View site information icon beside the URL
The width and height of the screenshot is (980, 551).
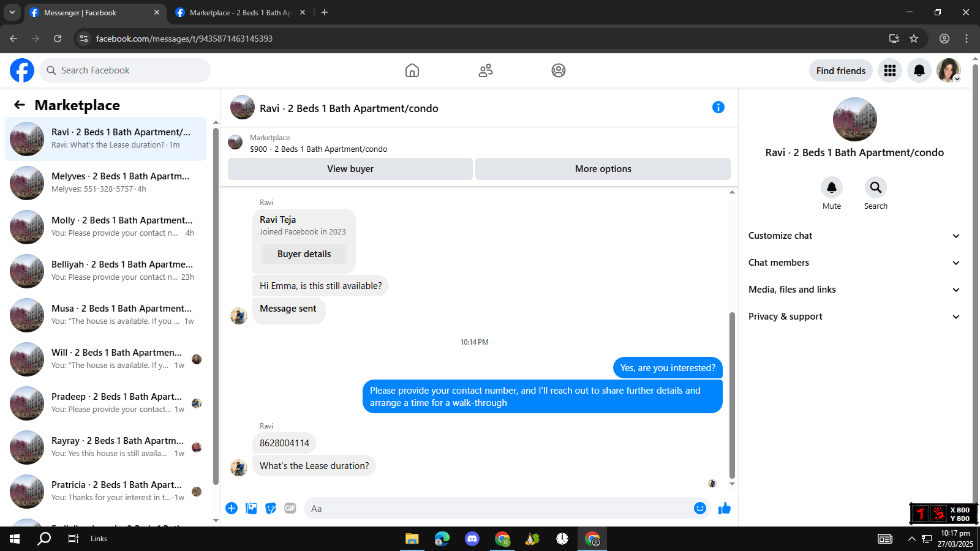pos(84,39)
